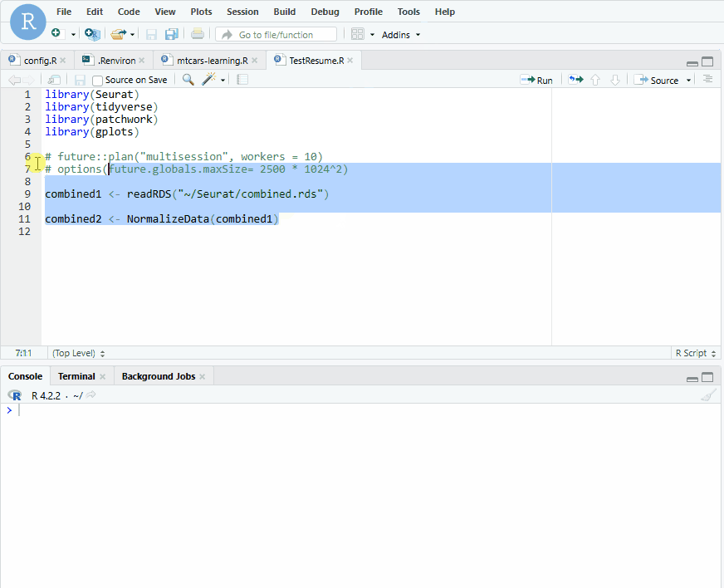Open the Session menu
This screenshot has width=724, height=588.
pos(242,12)
